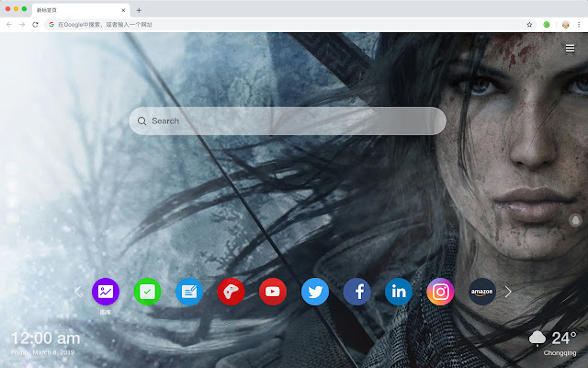Open Chrome's three-dot menu
The width and height of the screenshot is (588, 368).
tap(579, 25)
